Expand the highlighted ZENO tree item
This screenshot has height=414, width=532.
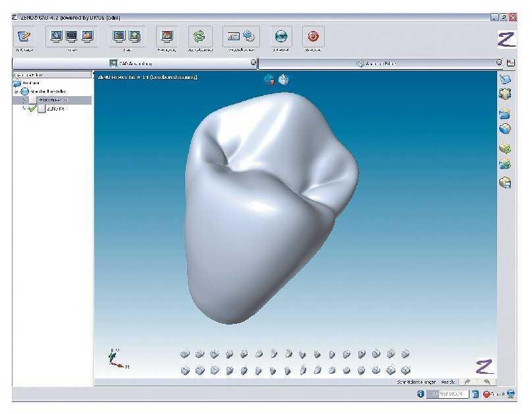24,100
